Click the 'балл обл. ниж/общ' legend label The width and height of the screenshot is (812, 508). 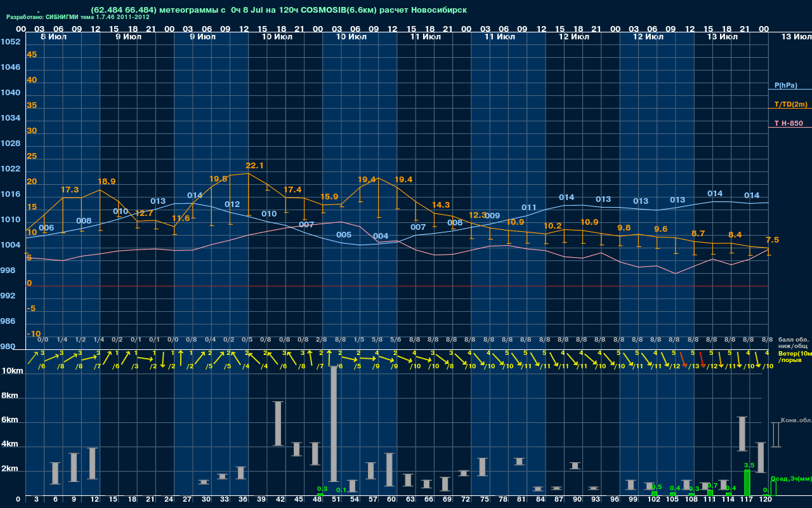point(794,344)
